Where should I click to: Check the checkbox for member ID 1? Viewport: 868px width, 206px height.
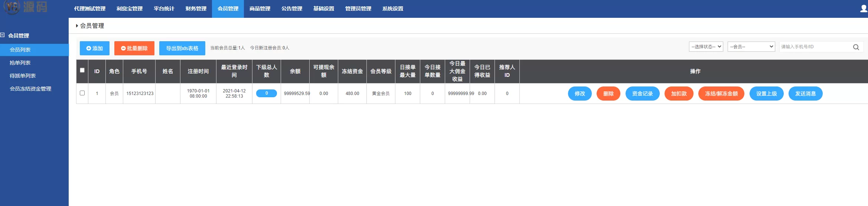point(82,93)
